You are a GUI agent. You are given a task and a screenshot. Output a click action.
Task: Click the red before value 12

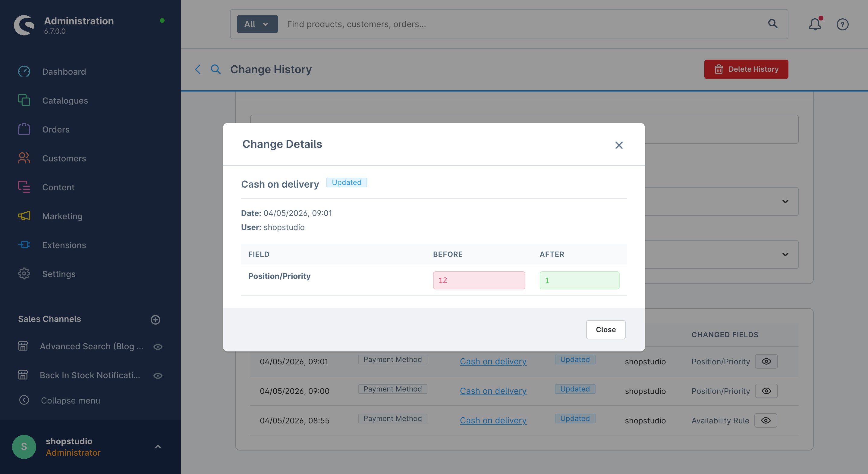click(x=479, y=280)
